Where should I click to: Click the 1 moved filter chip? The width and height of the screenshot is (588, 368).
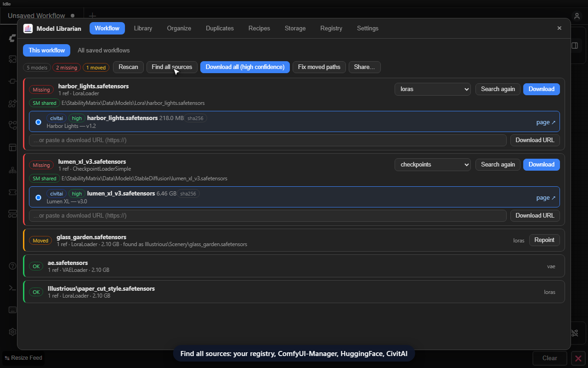click(x=96, y=68)
